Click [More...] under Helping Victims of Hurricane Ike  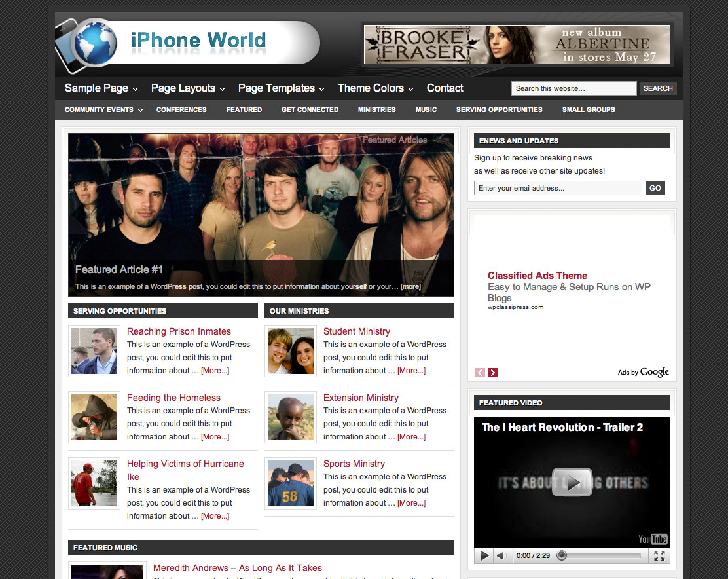tap(215, 516)
